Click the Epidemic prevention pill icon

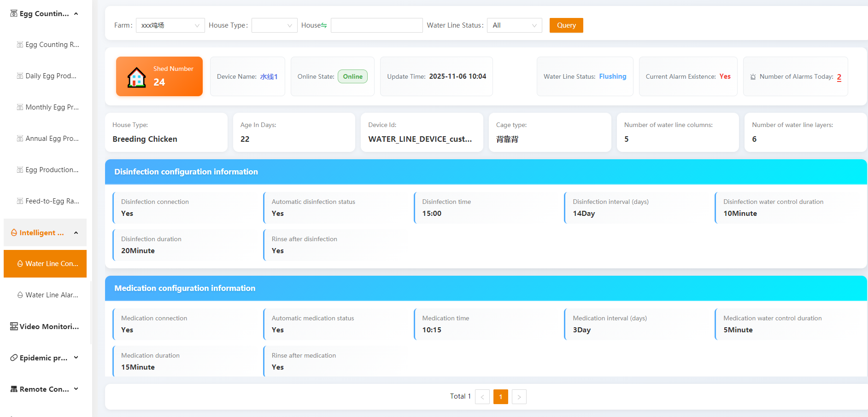[14, 358]
